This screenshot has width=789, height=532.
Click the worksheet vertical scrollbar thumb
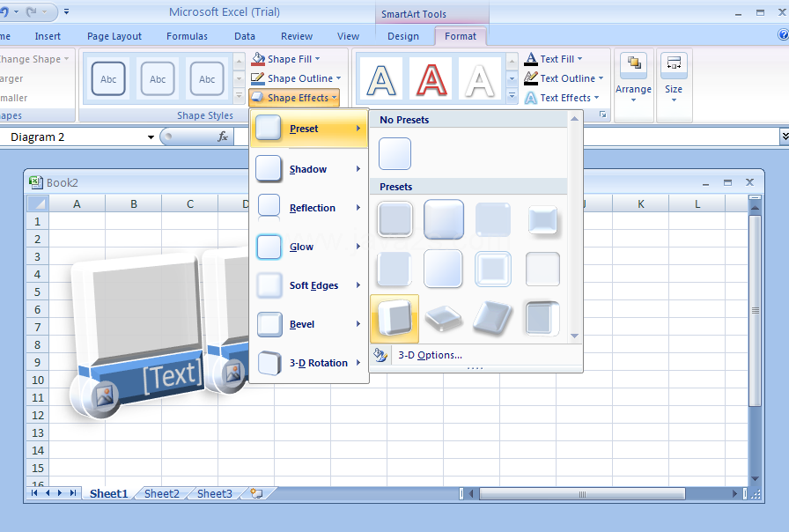click(x=755, y=311)
